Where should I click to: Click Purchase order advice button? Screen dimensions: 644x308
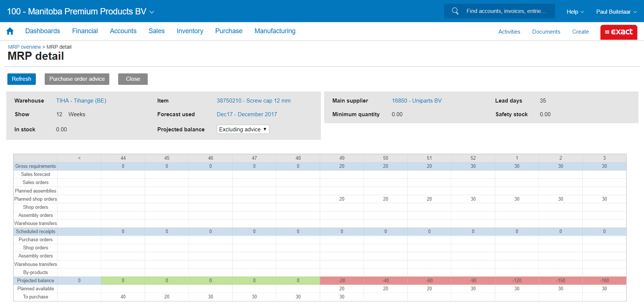point(77,79)
